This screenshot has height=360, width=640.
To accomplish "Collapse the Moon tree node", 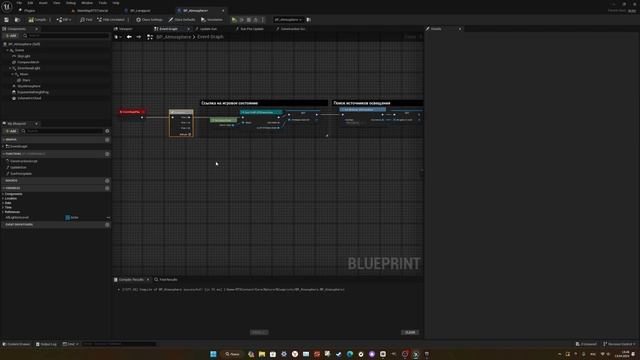I will pyautogui.click(x=12, y=74).
